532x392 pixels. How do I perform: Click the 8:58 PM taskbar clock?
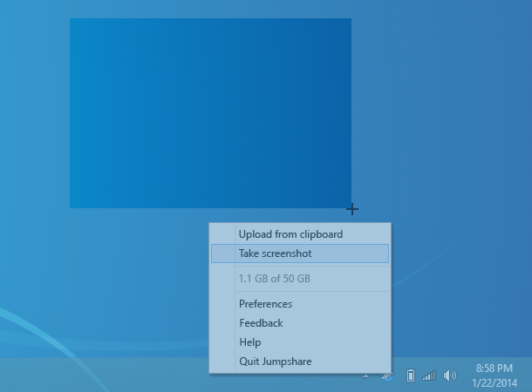click(494, 368)
